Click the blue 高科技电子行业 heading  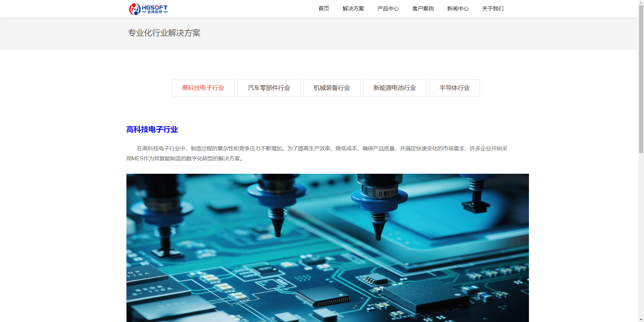click(x=152, y=129)
